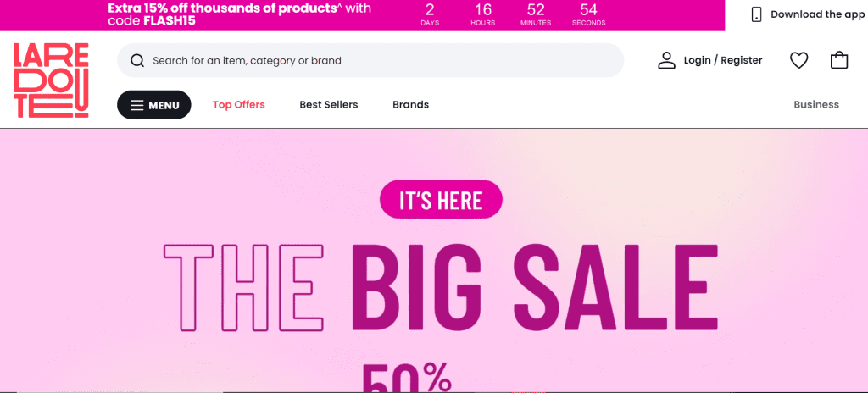868x393 pixels.
Task: Click the IT'S HERE pill badge
Action: [441, 199]
